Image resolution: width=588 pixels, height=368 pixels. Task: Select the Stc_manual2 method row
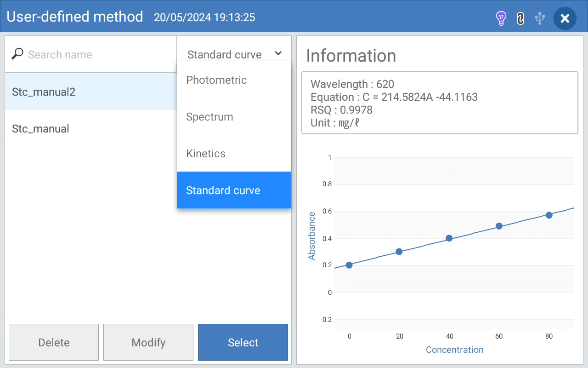click(x=91, y=92)
